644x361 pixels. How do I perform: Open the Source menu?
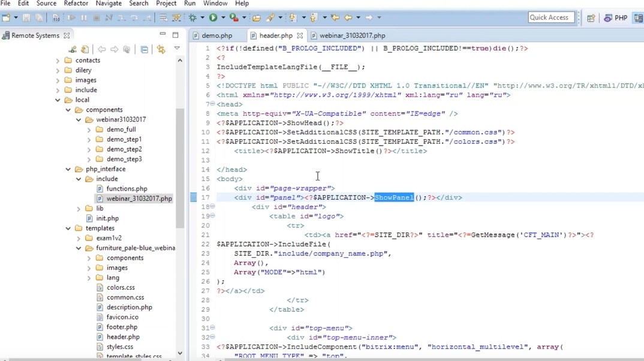46,3
